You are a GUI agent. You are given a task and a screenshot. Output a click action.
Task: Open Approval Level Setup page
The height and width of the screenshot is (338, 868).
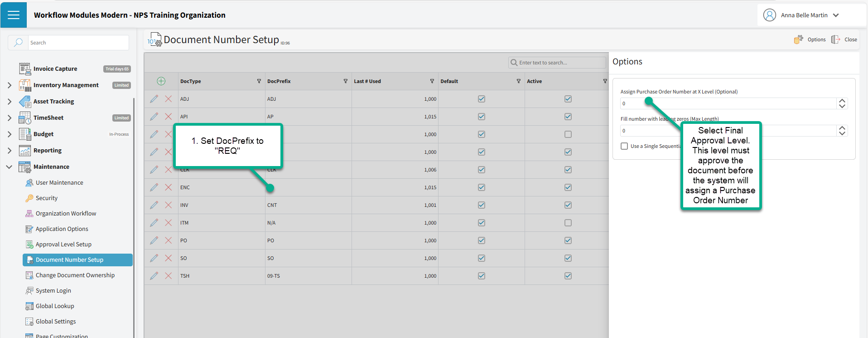(x=63, y=245)
